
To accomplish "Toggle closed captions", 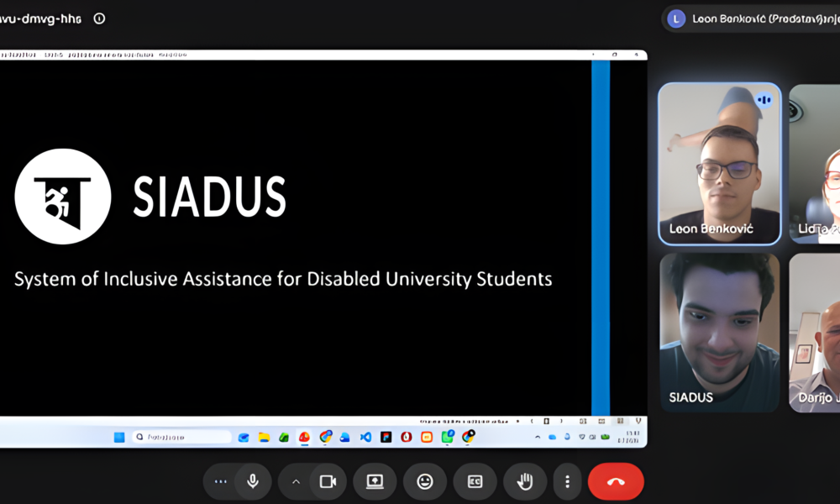I will (x=475, y=481).
